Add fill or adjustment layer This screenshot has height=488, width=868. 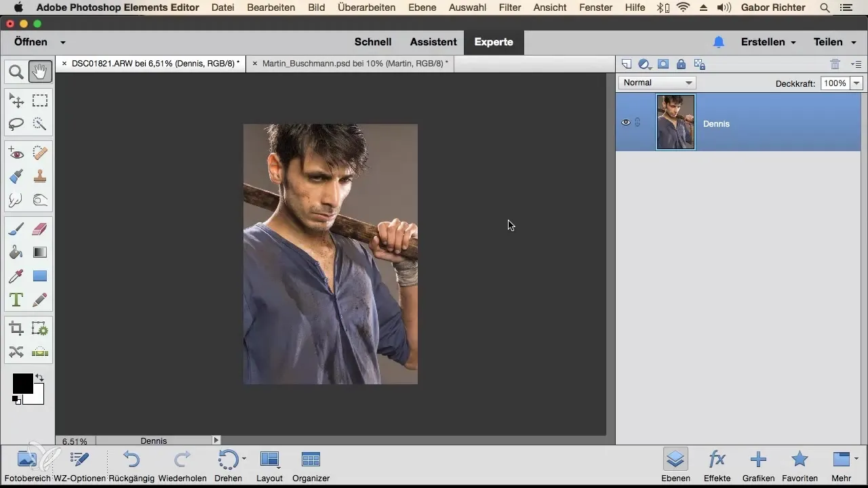pyautogui.click(x=645, y=64)
